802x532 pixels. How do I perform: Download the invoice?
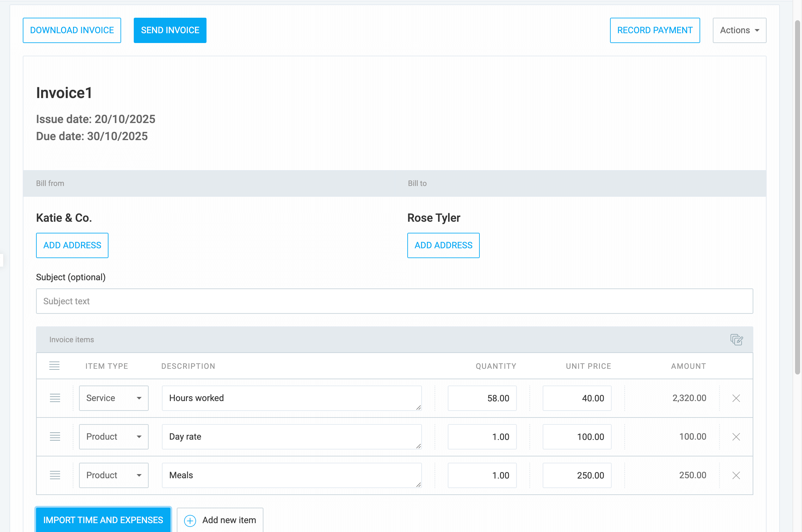click(71, 30)
